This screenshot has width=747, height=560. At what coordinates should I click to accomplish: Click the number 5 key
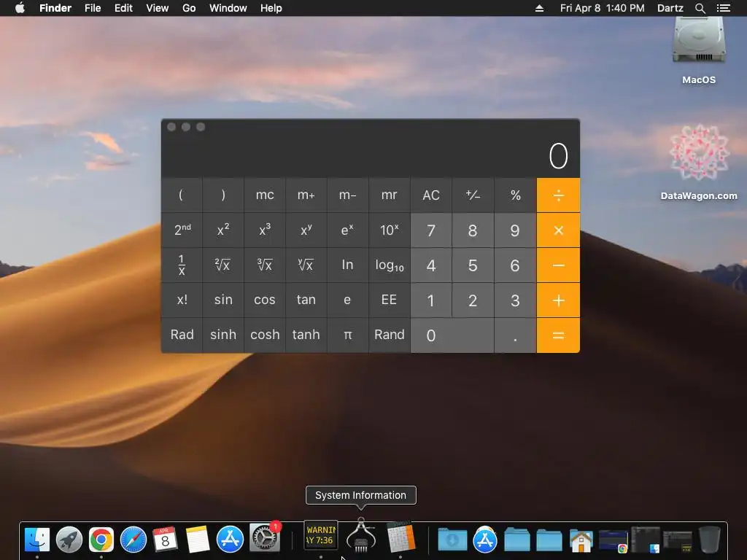pos(473,265)
